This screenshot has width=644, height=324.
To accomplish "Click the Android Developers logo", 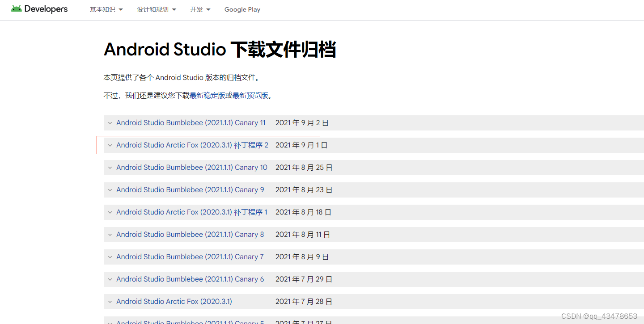I will tap(39, 8).
